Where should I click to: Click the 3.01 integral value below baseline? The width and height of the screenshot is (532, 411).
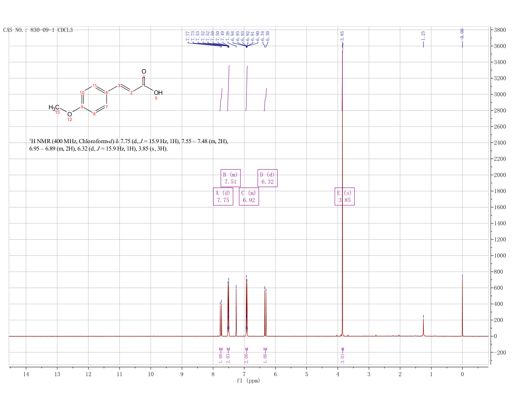(x=342, y=358)
